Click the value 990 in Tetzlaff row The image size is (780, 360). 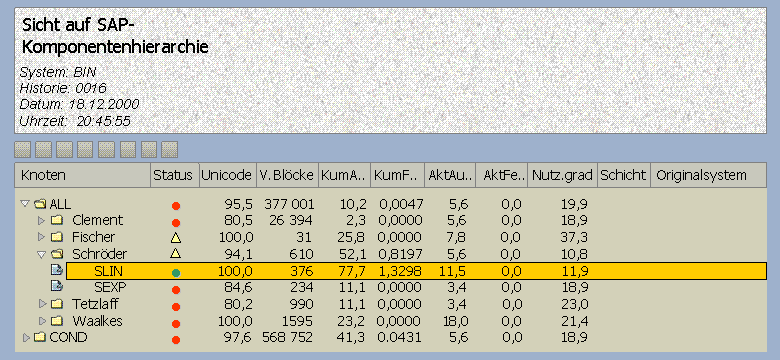coord(302,303)
